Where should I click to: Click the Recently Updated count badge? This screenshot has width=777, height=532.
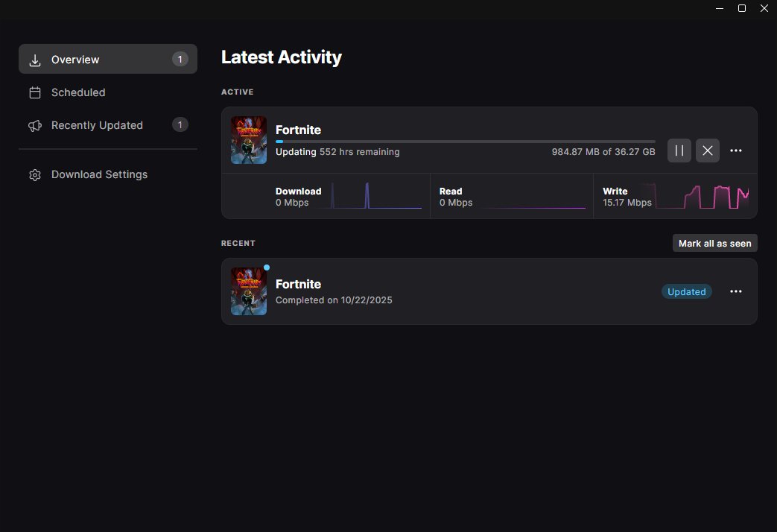pyautogui.click(x=180, y=124)
